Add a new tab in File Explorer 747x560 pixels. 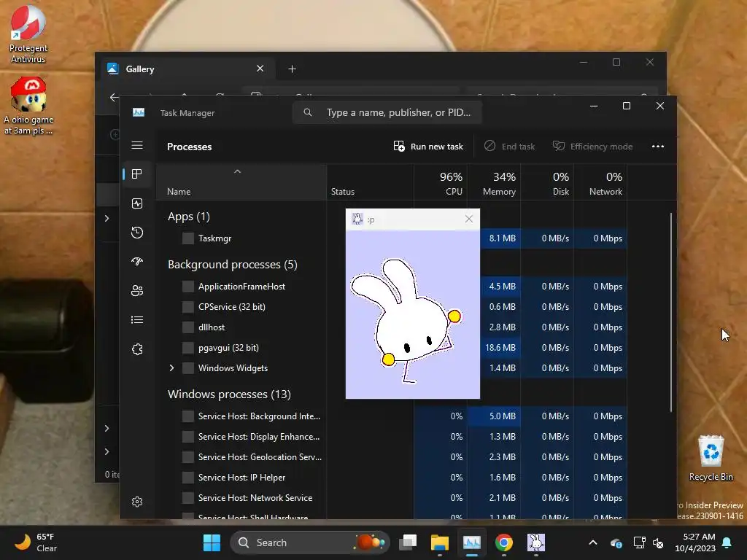tap(292, 69)
